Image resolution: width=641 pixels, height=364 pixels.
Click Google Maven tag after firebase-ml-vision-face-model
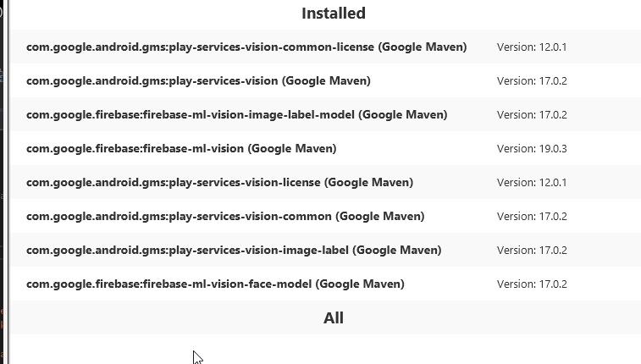click(360, 284)
